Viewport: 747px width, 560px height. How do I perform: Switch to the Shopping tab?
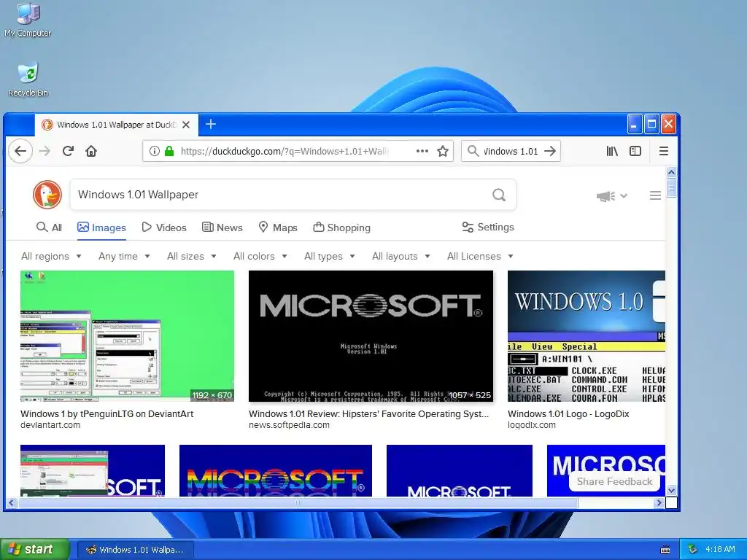pos(341,227)
